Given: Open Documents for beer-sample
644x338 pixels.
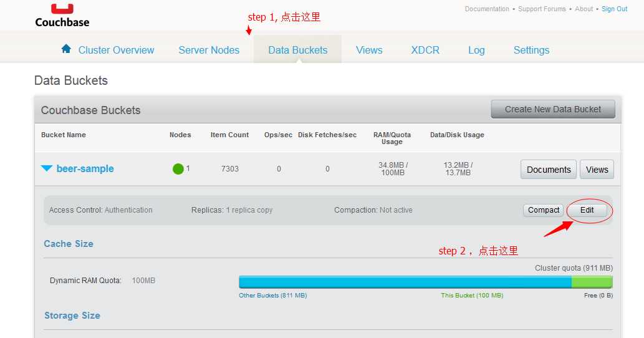Looking at the screenshot, I should coord(549,170).
